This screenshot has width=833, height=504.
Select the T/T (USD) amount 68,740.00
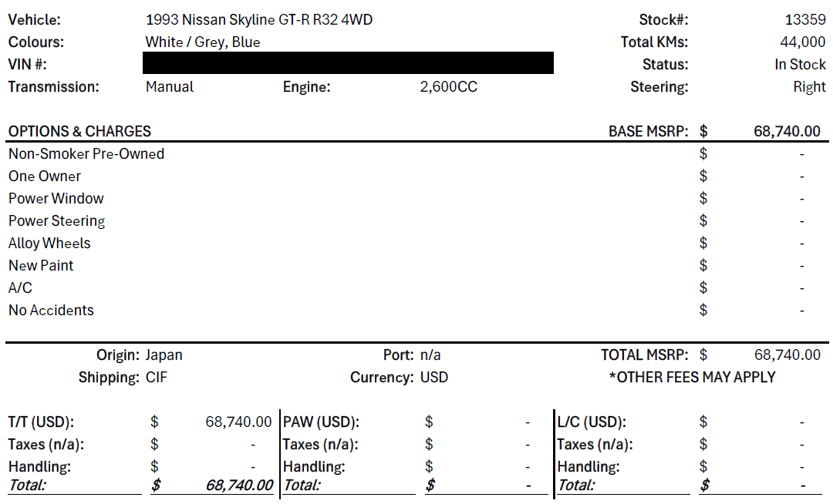tap(238, 422)
